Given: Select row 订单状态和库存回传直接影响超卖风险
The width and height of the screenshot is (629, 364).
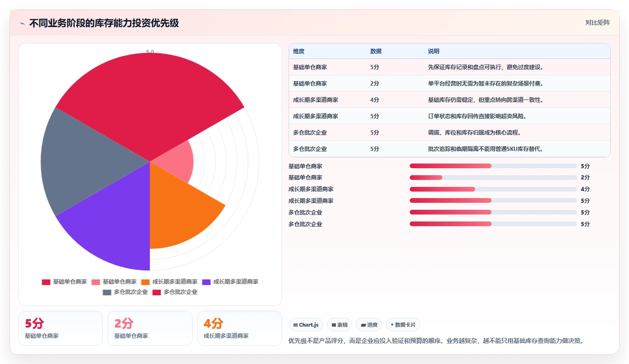Looking at the screenshot, I should [x=449, y=116].
